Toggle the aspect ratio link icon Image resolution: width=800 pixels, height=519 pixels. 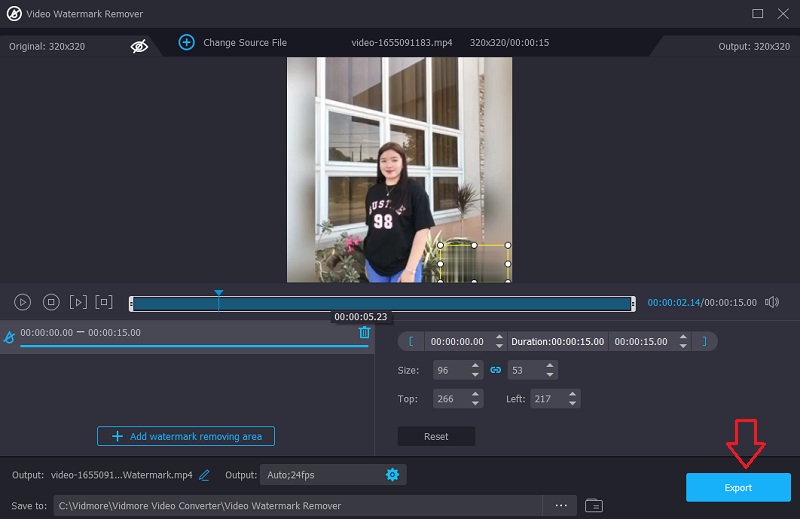coord(495,370)
